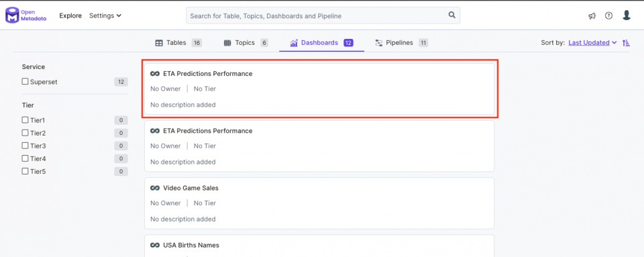
Task: Click the Pipelines tab icon
Action: [378, 43]
